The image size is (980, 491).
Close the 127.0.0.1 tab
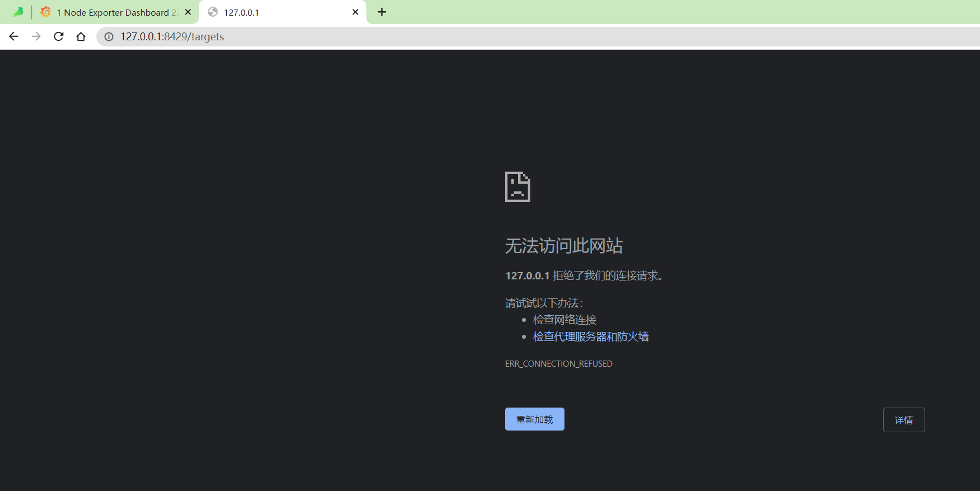coord(355,12)
